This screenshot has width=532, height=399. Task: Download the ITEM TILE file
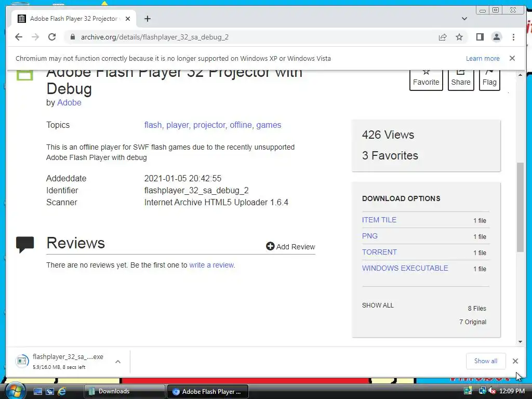379,220
